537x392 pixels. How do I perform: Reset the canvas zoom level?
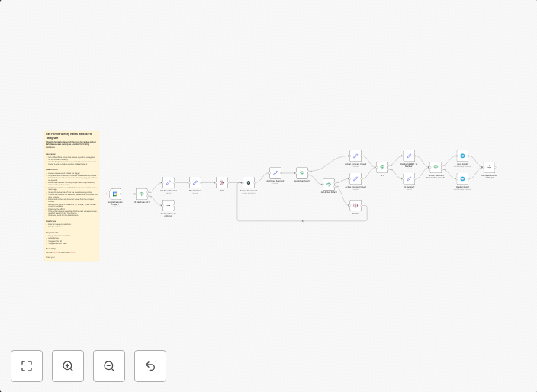(x=150, y=366)
